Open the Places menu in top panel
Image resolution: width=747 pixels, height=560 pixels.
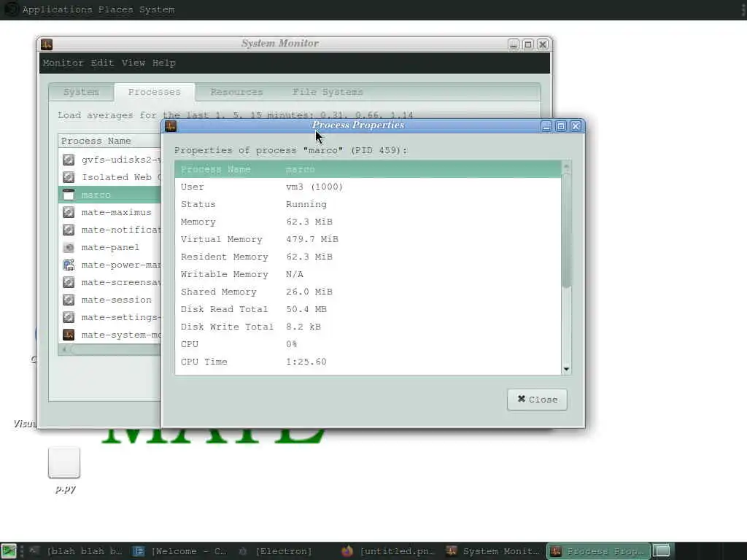[x=116, y=9]
